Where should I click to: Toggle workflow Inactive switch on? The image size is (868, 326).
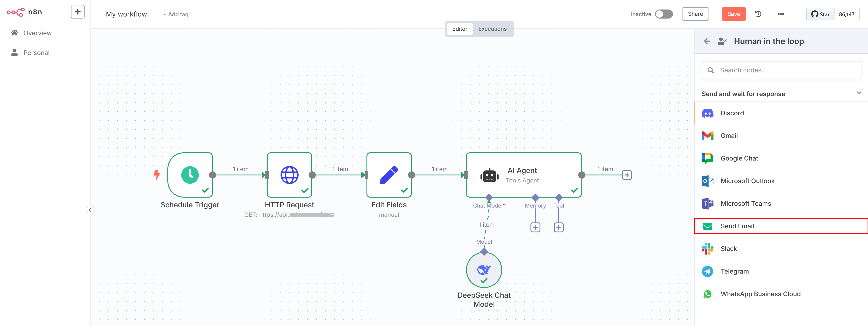[x=663, y=14]
